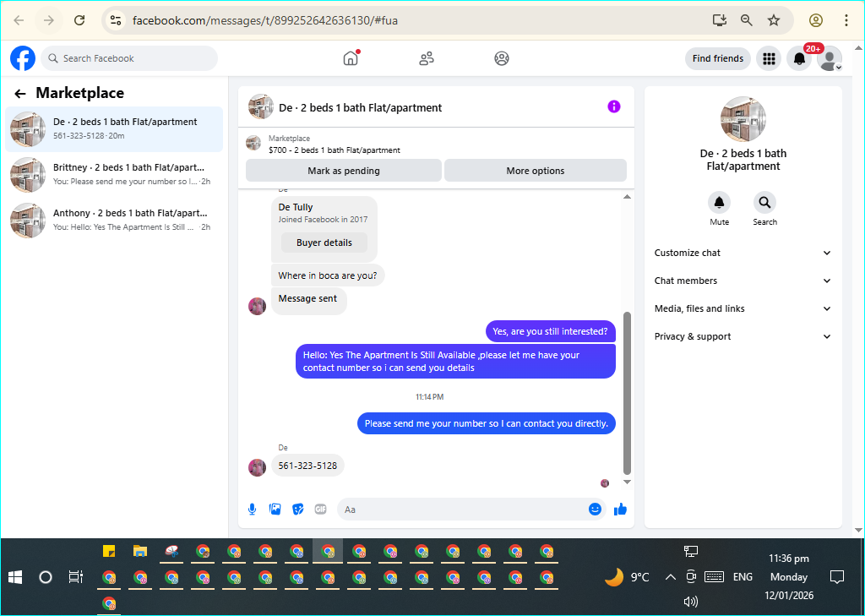Click the Aa message input field
The width and height of the screenshot is (865, 616).
click(x=462, y=509)
